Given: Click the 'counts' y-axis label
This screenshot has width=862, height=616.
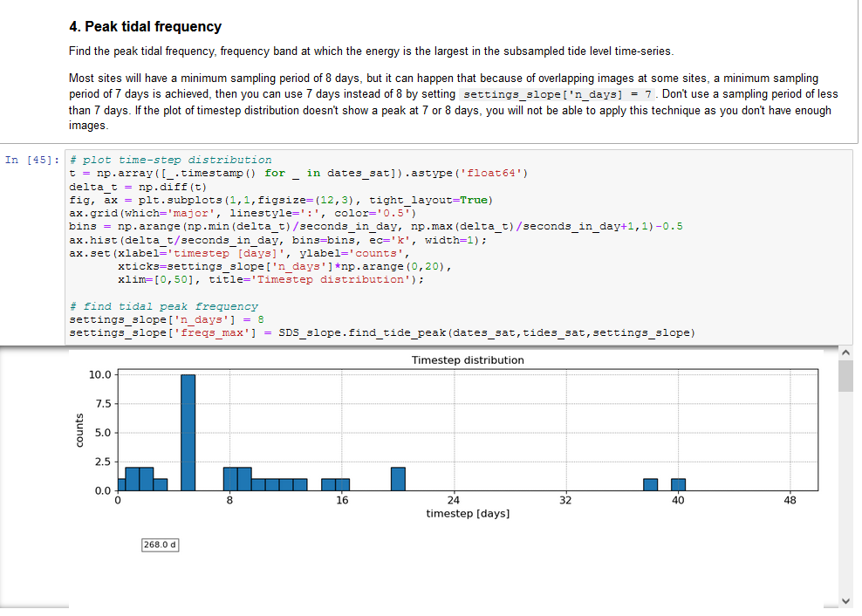Looking at the screenshot, I should click(79, 430).
